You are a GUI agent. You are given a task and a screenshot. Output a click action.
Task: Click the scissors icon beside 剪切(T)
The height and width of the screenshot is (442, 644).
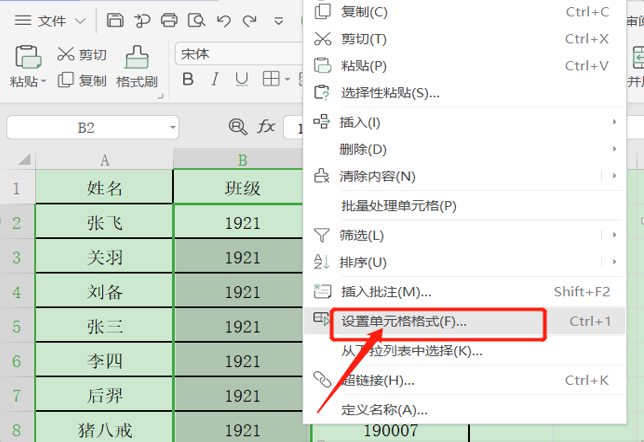point(322,39)
